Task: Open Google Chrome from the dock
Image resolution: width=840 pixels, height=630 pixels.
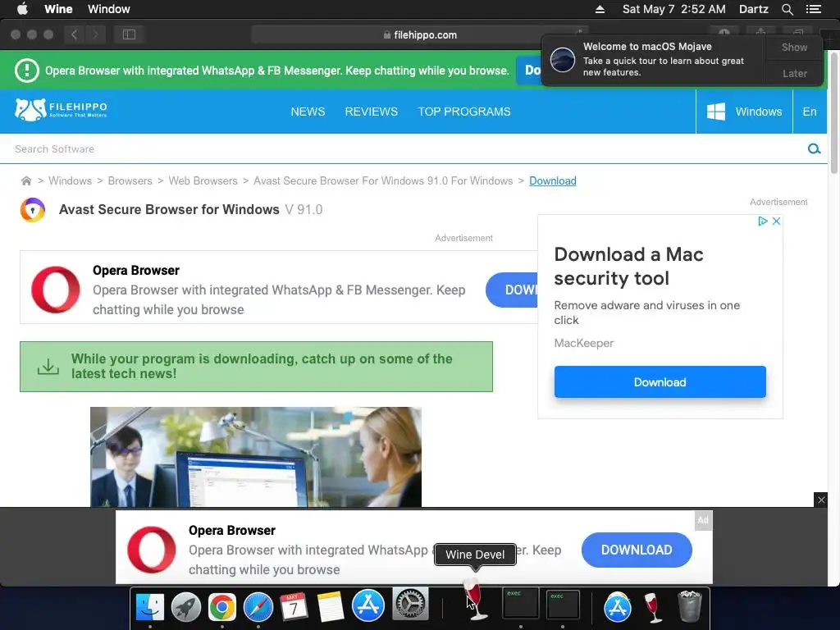Action: click(221, 607)
